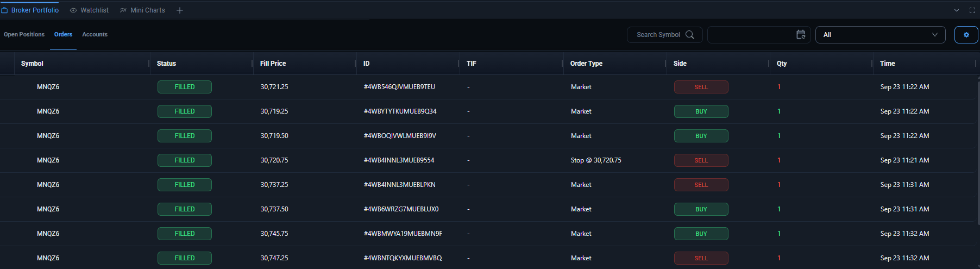Viewport: 980px width, 269px height.
Task: Select order ID #4WBYTYTKUMUEB9Q34
Action: coord(400,111)
